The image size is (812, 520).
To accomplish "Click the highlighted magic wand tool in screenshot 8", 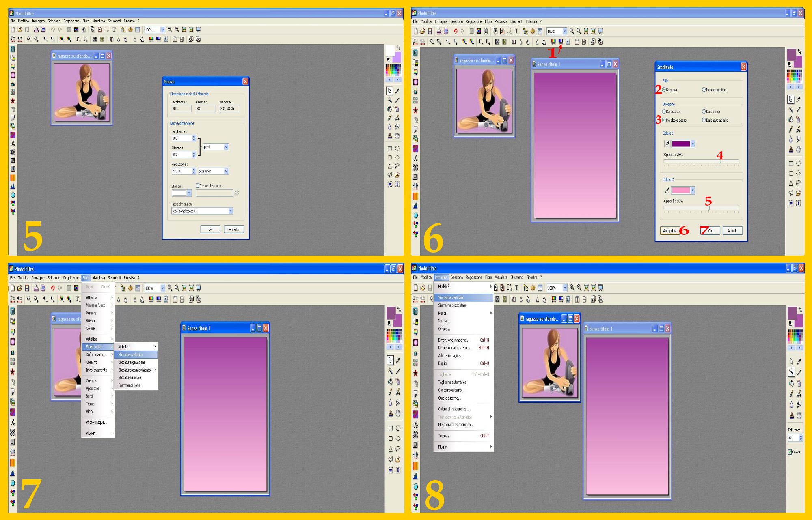I will click(x=791, y=372).
